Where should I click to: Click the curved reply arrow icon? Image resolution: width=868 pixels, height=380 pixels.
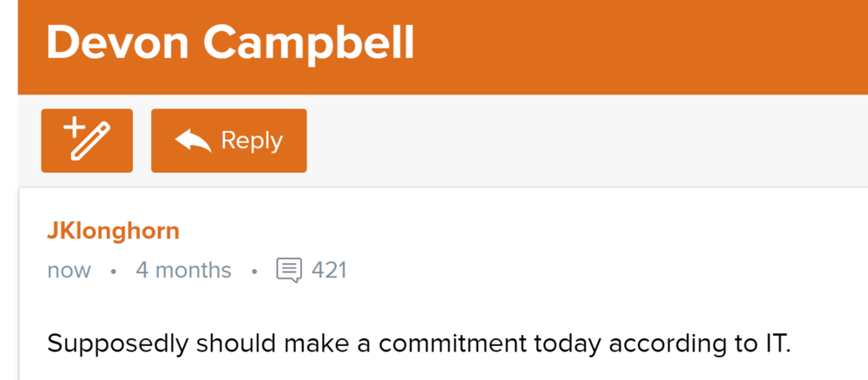coord(193,141)
